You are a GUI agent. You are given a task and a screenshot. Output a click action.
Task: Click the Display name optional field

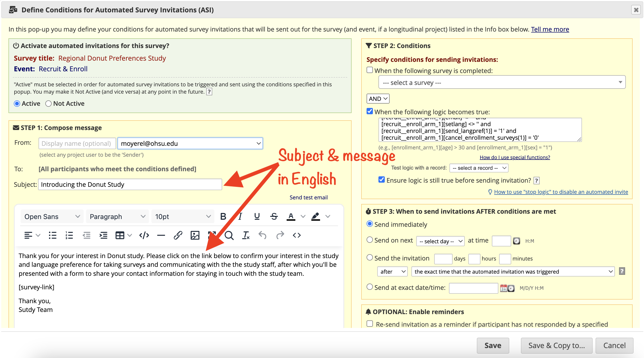coord(77,143)
